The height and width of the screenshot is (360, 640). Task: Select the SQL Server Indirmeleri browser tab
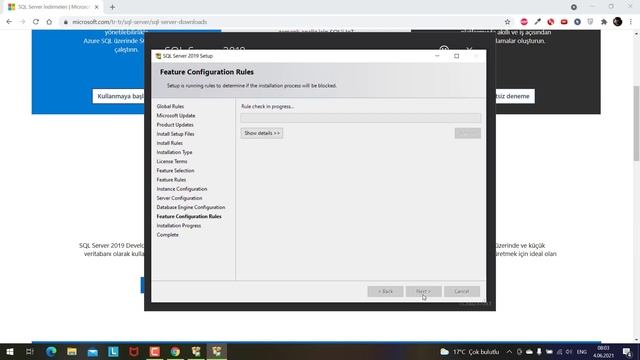(x=53, y=7)
